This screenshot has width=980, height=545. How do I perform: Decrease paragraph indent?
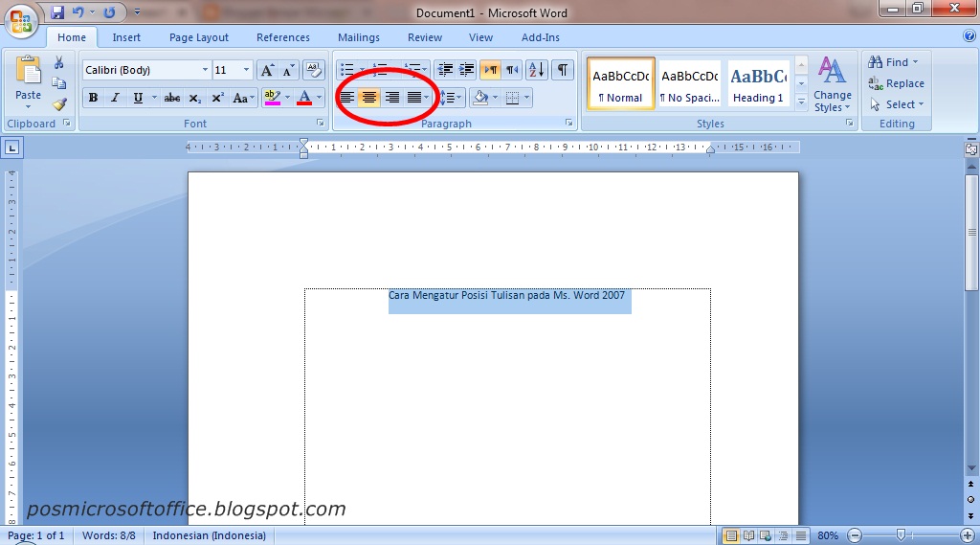(445, 70)
